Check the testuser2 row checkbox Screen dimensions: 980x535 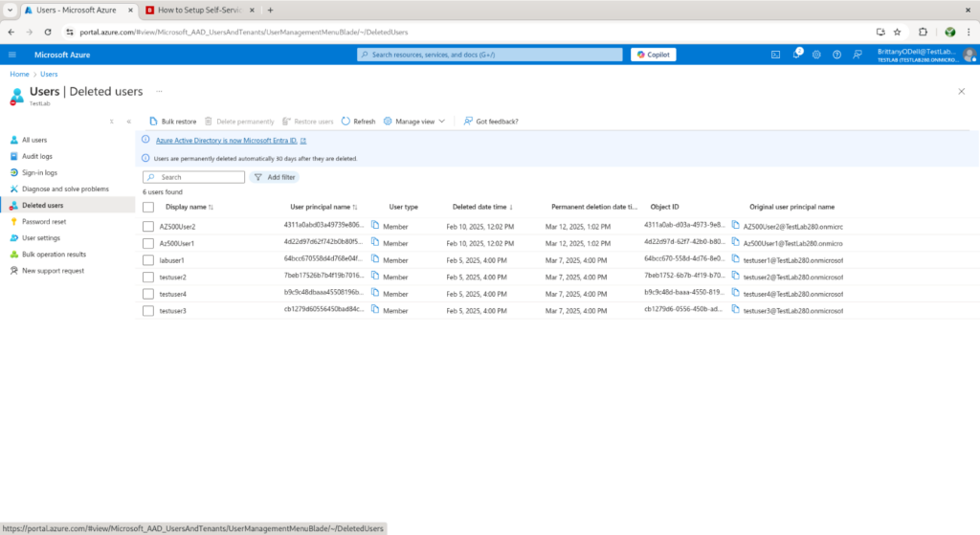point(148,277)
